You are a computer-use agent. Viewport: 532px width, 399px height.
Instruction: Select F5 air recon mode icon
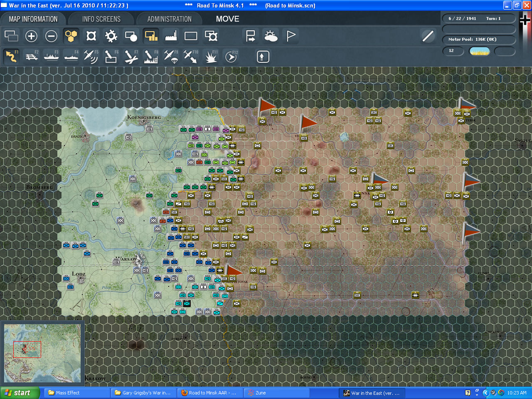point(91,57)
